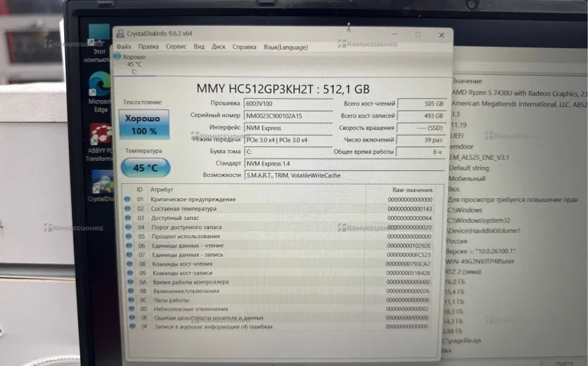Click the CrystalDiskInfo title bar app icon

coord(120,34)
